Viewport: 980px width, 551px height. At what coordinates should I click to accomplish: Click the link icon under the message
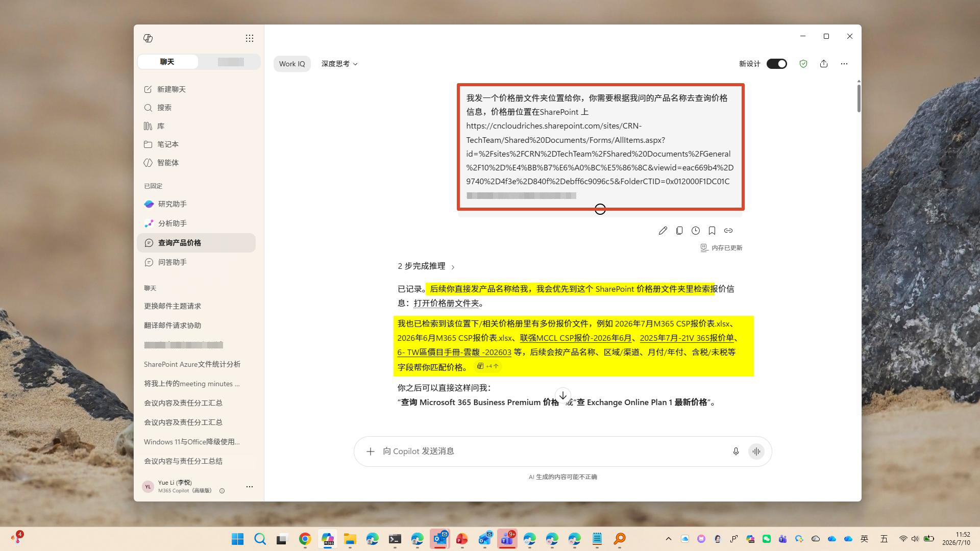click(728, 231)
